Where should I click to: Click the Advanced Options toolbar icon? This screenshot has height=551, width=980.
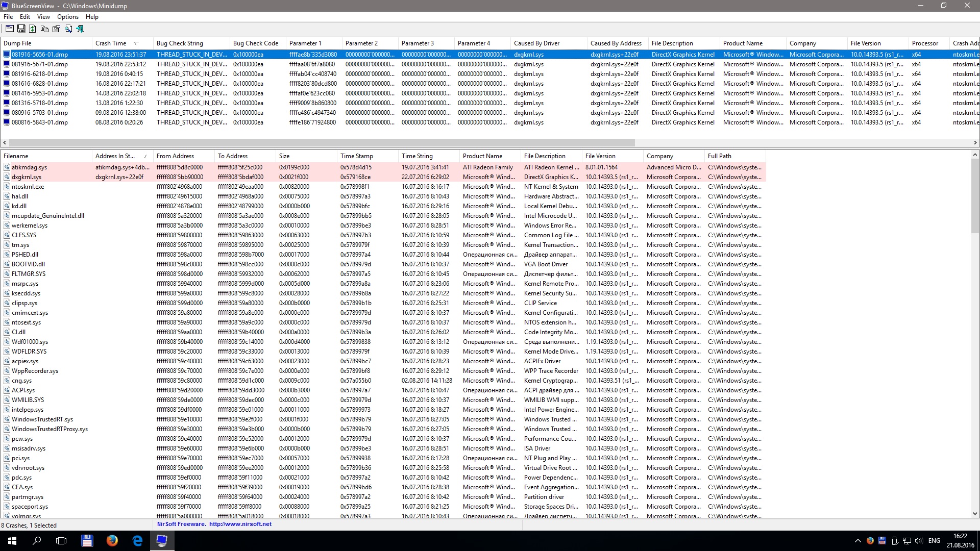pos(10,29)
